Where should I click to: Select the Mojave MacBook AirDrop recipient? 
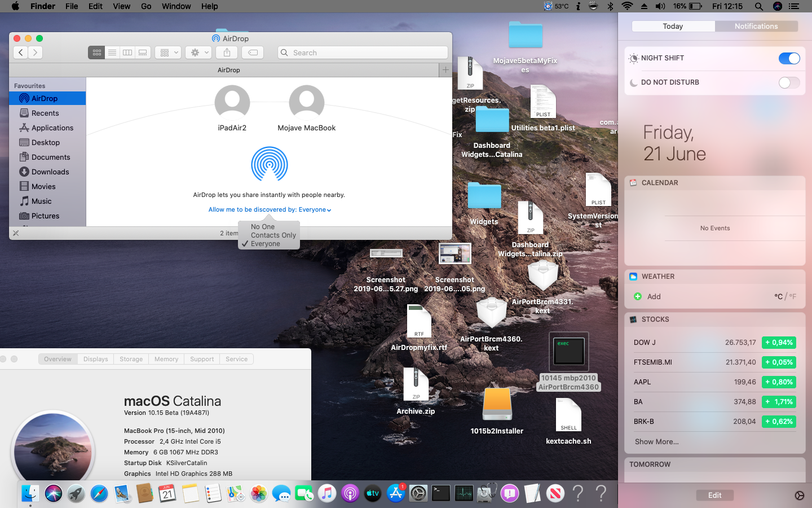click(x=307, y=108)
